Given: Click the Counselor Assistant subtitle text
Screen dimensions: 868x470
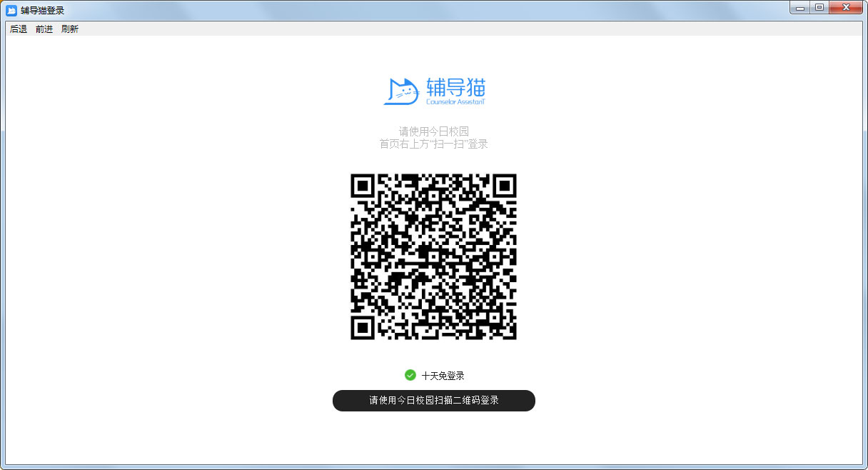Looking at the screenshot, I should point(455,102).
